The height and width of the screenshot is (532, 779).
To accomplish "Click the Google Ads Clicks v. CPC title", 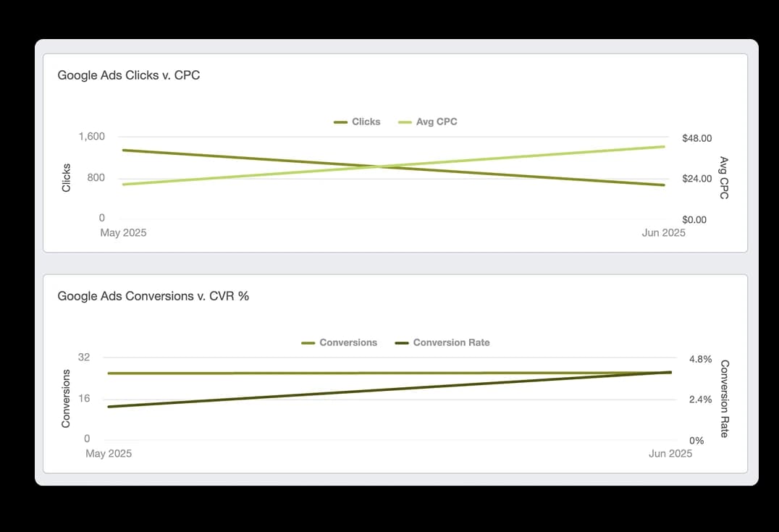I will (x=129, y=75).
